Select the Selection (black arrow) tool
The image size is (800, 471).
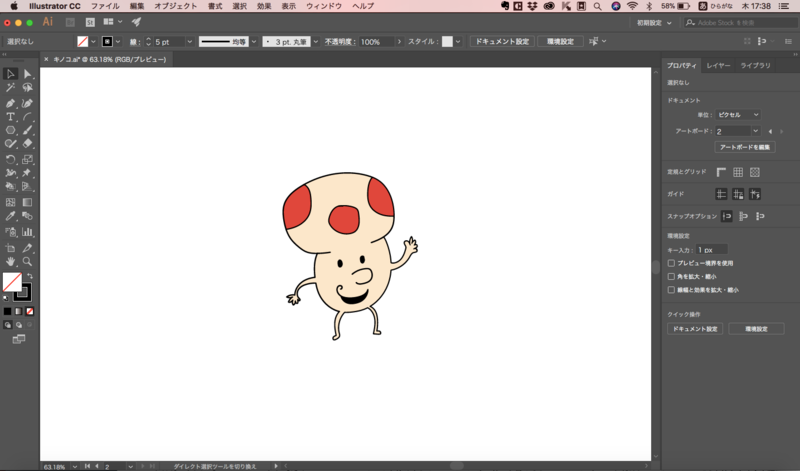(x=10, y=74)
